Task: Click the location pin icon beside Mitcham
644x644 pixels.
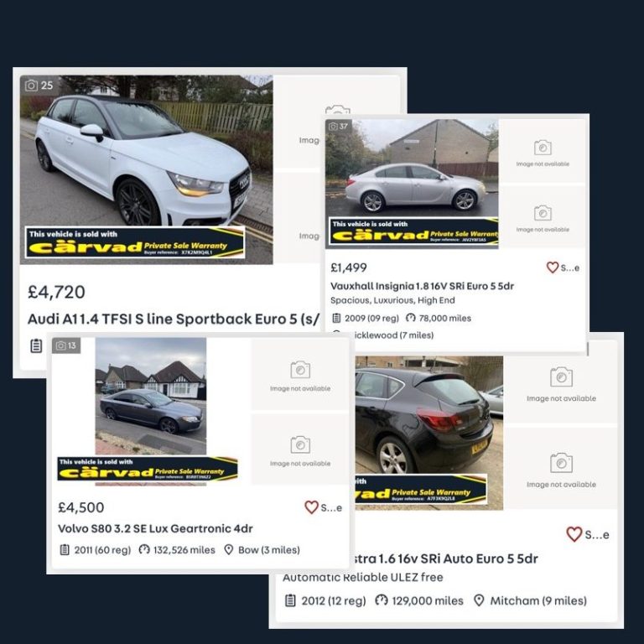Action: tap(479, 600)
